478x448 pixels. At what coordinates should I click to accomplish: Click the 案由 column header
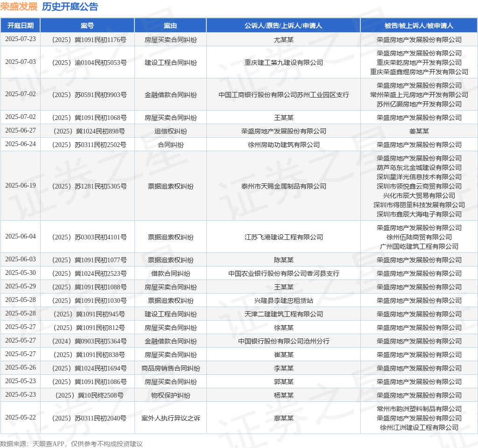[170, 26]
